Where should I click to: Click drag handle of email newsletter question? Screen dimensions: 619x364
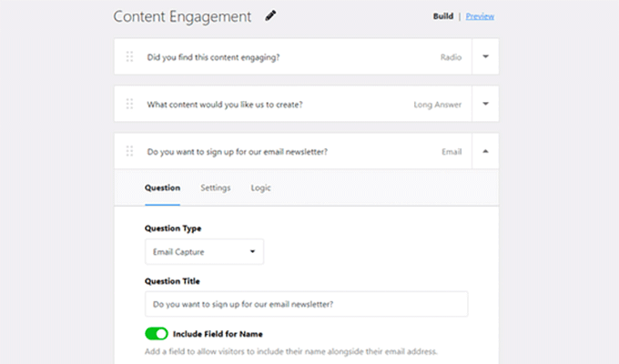(x=129, y=151)
